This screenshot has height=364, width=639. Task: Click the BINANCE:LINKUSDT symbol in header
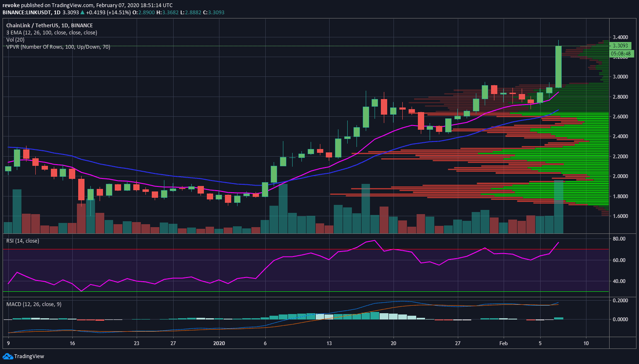26,13
